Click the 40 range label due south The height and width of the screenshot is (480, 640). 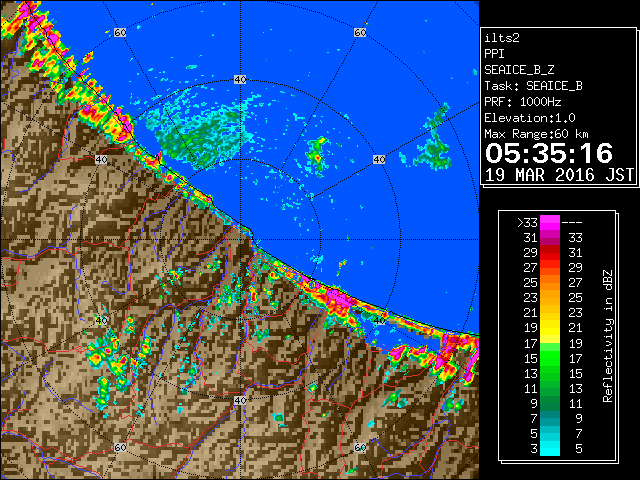(240, 400)
